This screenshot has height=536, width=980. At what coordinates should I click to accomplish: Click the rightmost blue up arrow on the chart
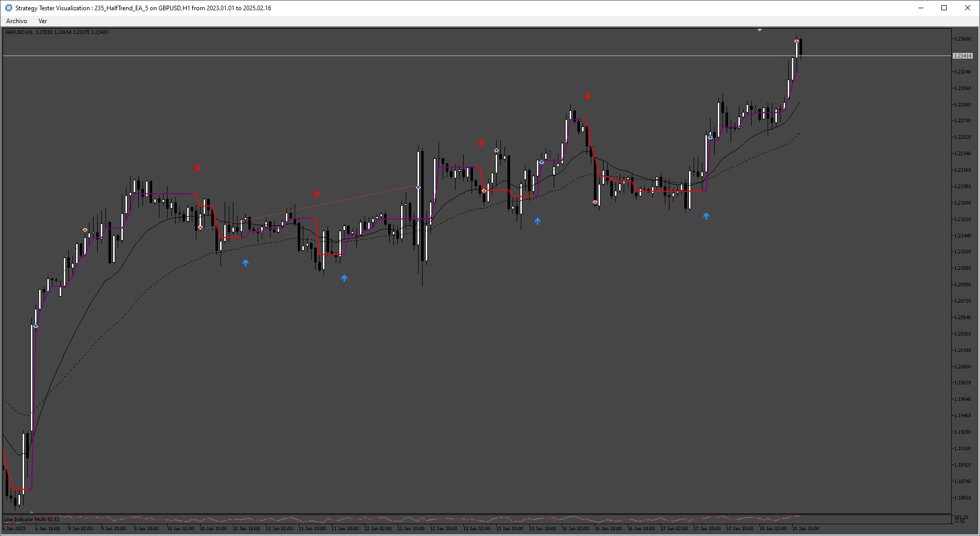[706, 216]
